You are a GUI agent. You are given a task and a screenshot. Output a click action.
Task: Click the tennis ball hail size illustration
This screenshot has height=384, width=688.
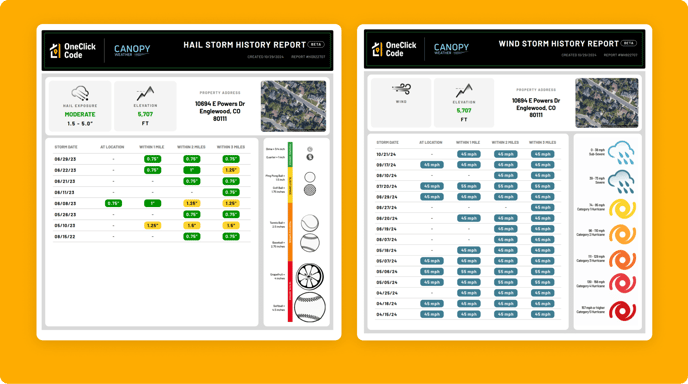(x=310, y=223)
